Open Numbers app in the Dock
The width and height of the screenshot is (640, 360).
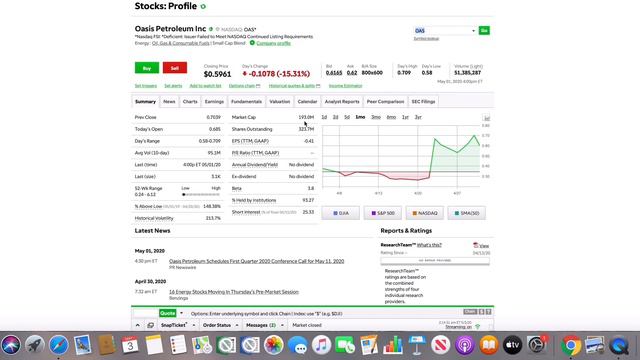point(393,345)
